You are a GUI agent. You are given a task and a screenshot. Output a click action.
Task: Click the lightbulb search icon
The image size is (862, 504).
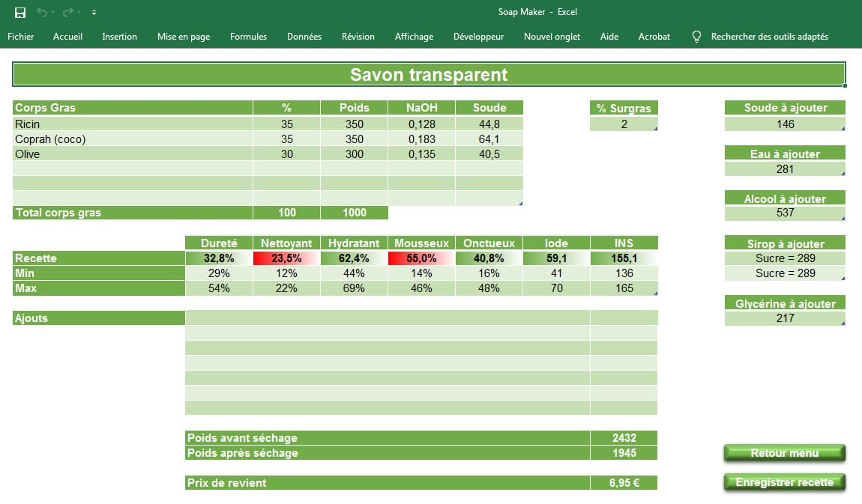[x=696, y=36]
